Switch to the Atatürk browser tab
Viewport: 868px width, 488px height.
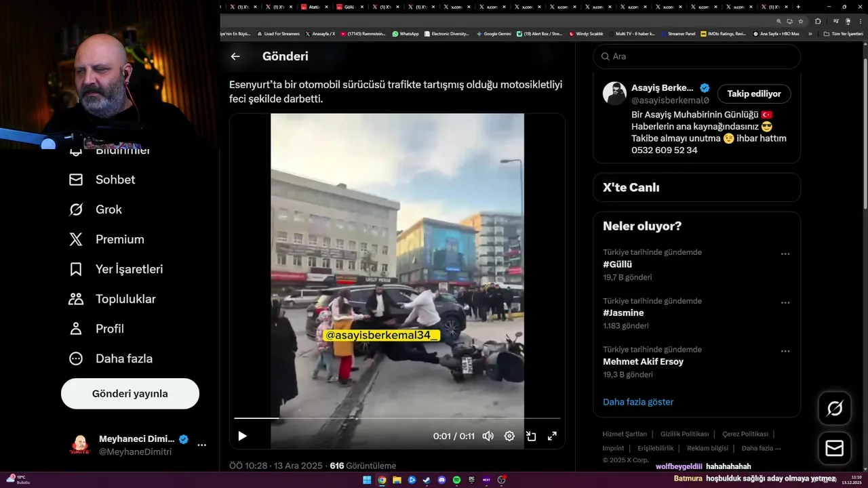316,7
